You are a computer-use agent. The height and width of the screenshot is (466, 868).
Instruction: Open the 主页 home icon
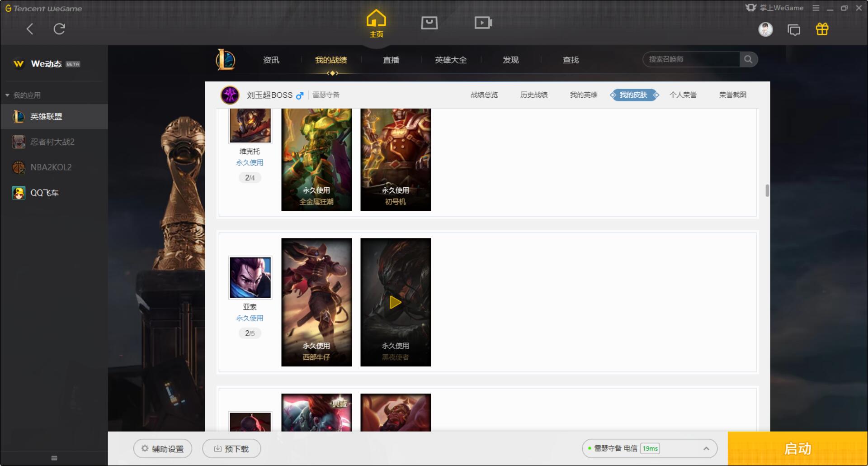(376, 24)
